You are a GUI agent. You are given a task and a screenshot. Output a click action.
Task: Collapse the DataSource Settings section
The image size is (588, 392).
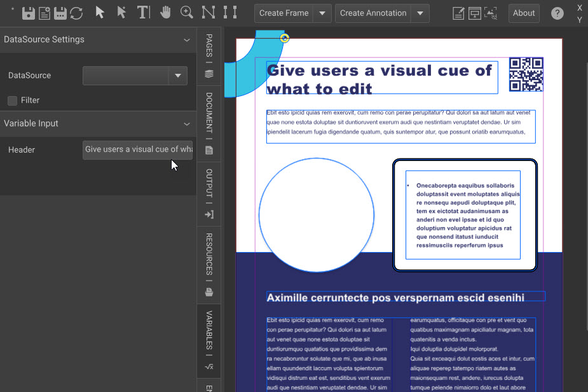coord(186,40)
